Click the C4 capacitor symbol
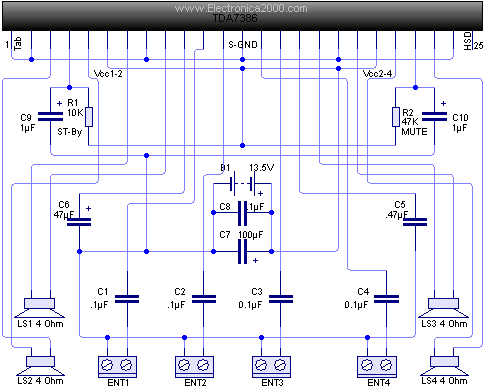The height and width of the screenshot is (389, 487). 386,299
